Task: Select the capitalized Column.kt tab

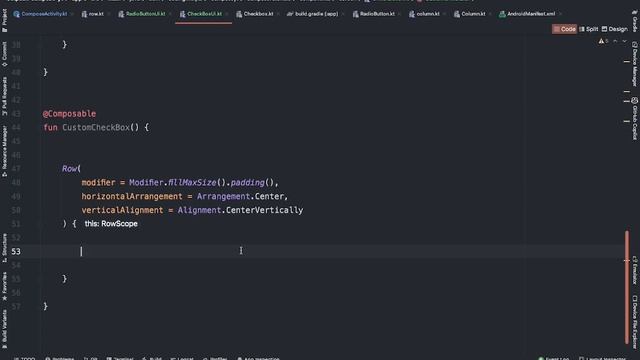Action: tap(473, 14)
